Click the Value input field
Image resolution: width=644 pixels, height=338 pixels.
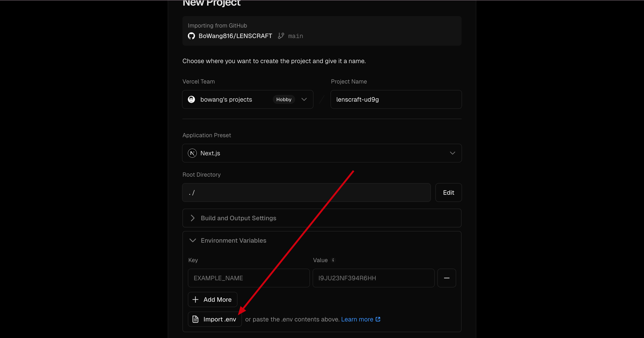pyautogui.click(x=373, y=278)
